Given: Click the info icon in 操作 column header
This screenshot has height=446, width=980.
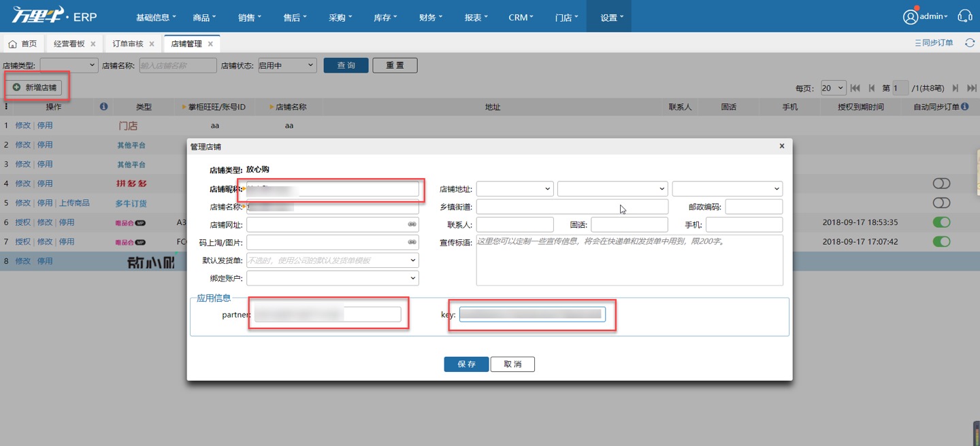Looking at the screenshot, I should pos(103,107).
